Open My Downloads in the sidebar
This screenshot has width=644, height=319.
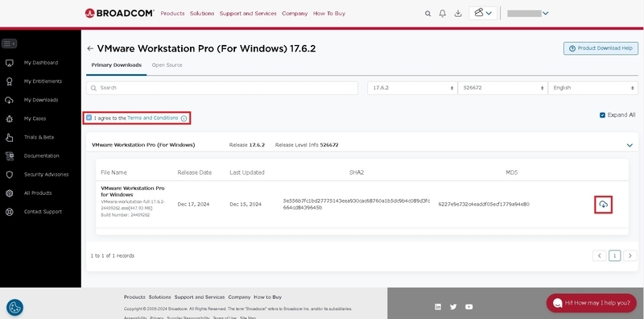(x=41, y=100)
